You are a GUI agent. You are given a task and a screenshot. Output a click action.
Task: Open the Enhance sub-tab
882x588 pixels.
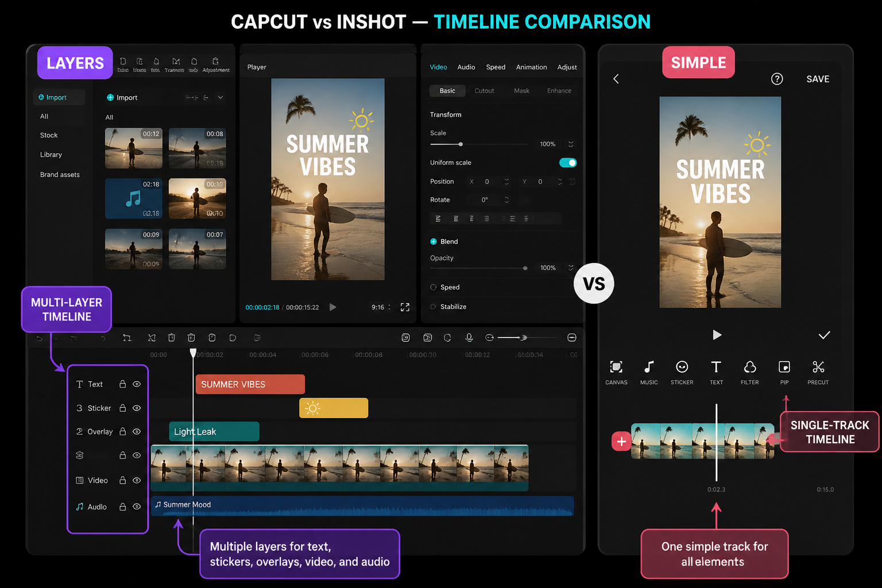coord(559,91)
